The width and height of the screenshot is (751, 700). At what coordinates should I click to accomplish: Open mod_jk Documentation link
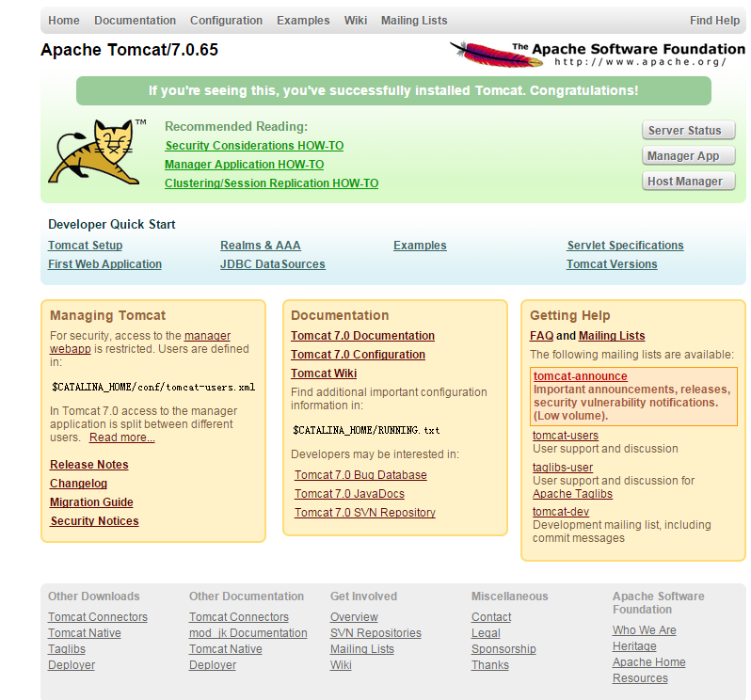tap(248, 633)
